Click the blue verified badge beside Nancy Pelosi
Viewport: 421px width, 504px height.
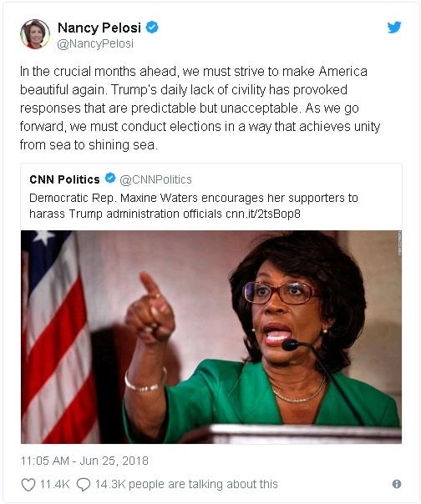(x=152, y=28)
